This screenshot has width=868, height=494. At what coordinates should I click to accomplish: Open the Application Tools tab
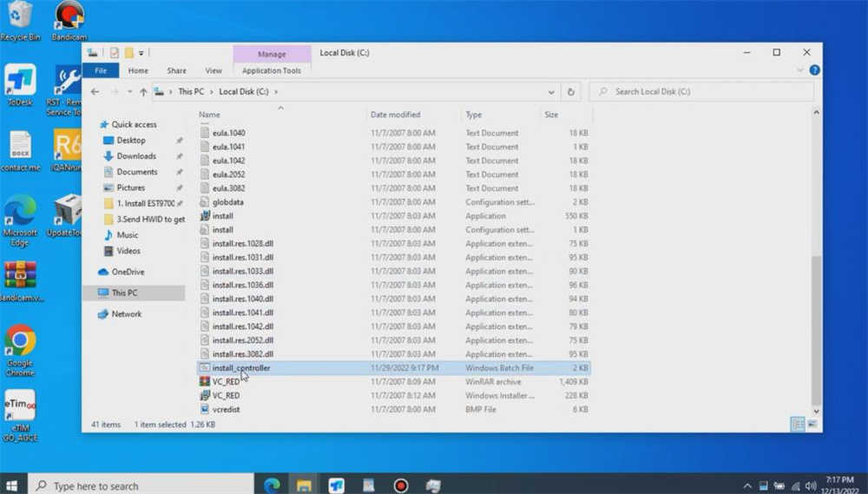pyautogui.click(x=271, y=70)
